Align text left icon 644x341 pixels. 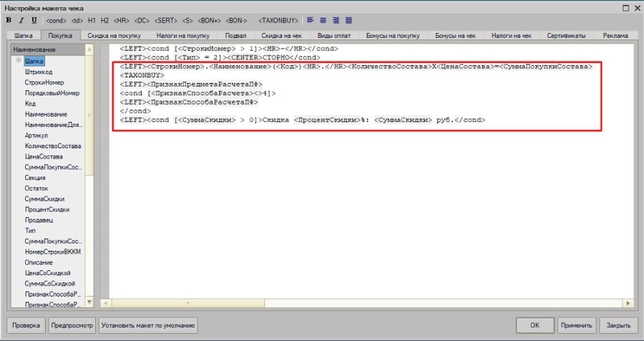click(x=310, y=20)
